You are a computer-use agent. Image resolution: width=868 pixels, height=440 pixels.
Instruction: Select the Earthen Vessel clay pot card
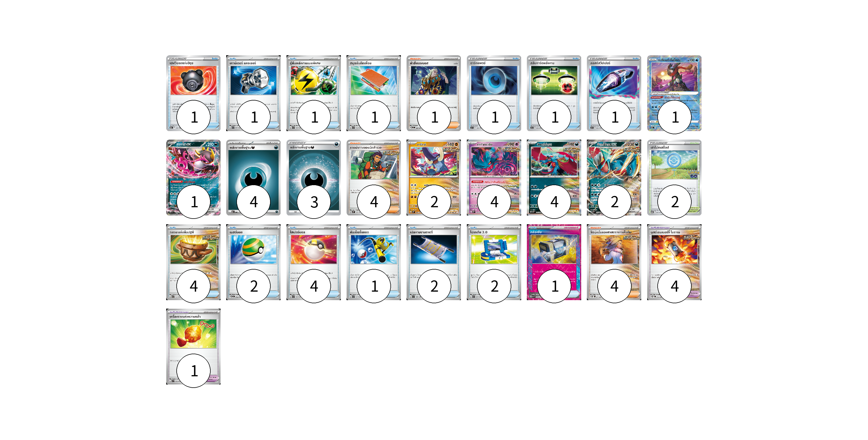[x=193, y=262]
